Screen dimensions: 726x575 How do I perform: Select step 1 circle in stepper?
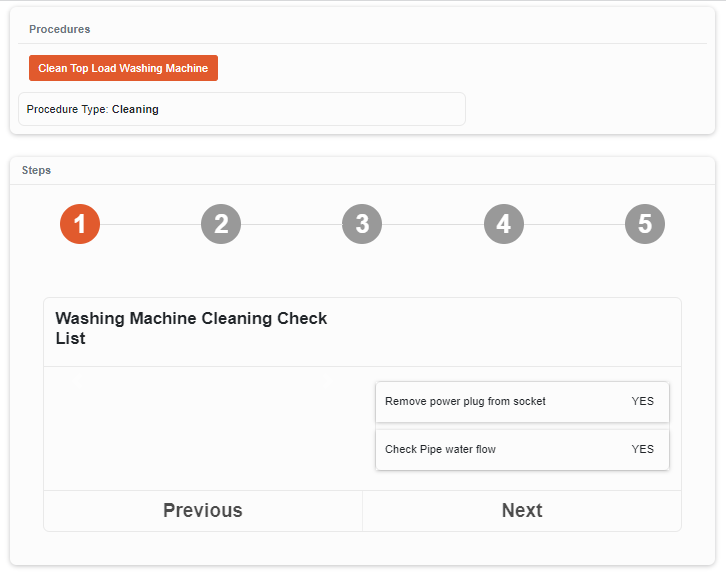[x=80, y=224]
